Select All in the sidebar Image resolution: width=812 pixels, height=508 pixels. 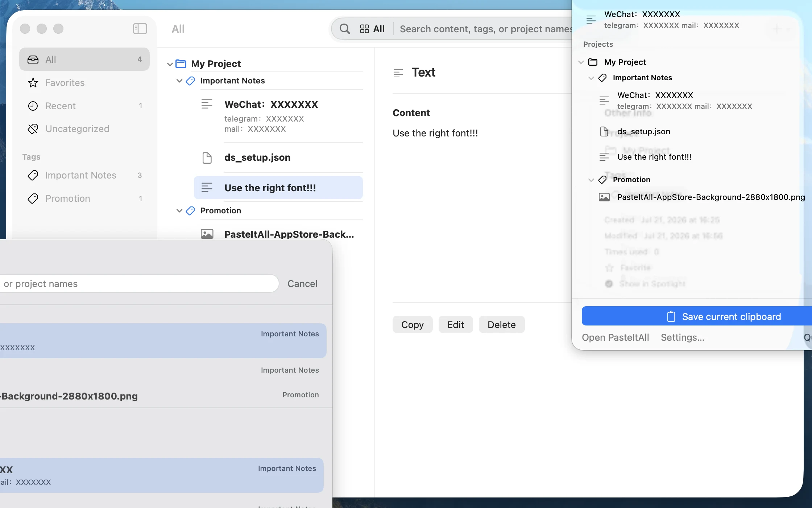tap(84, 59)
